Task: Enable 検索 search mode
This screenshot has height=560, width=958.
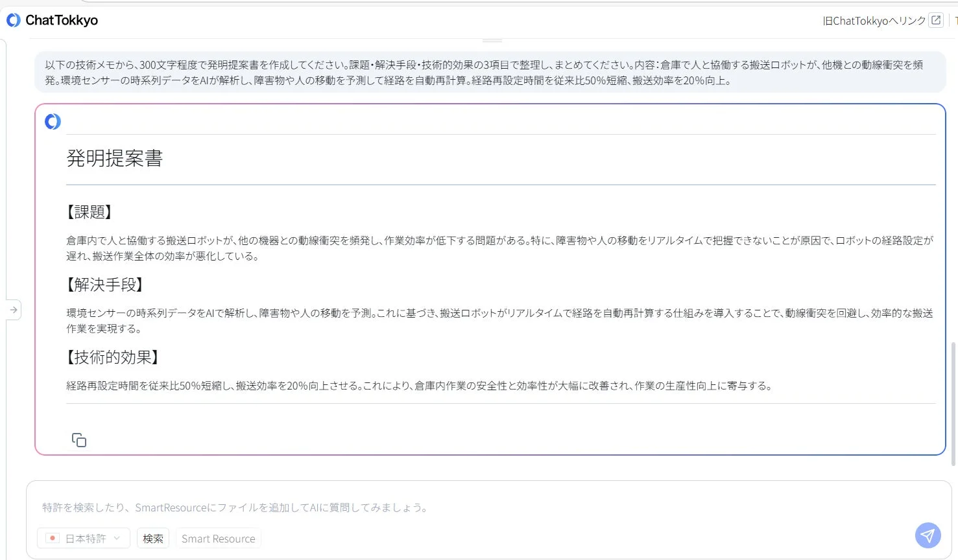Action: tap(153, 538)
